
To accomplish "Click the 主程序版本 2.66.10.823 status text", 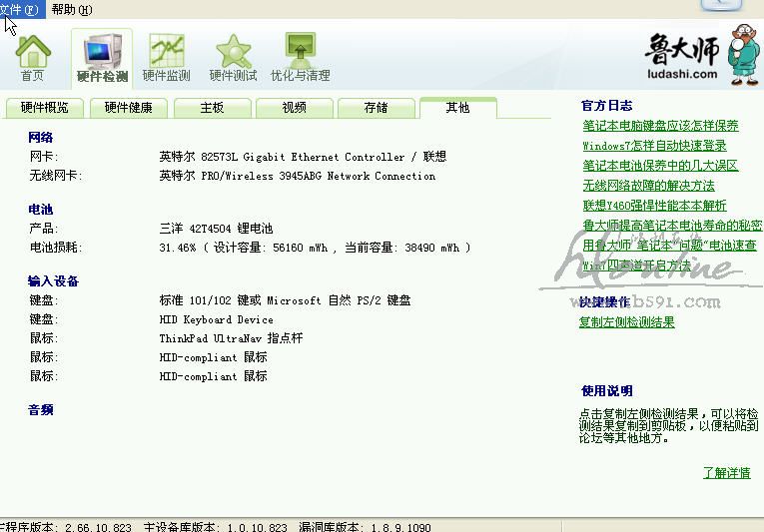I will (x=66, y=527).
